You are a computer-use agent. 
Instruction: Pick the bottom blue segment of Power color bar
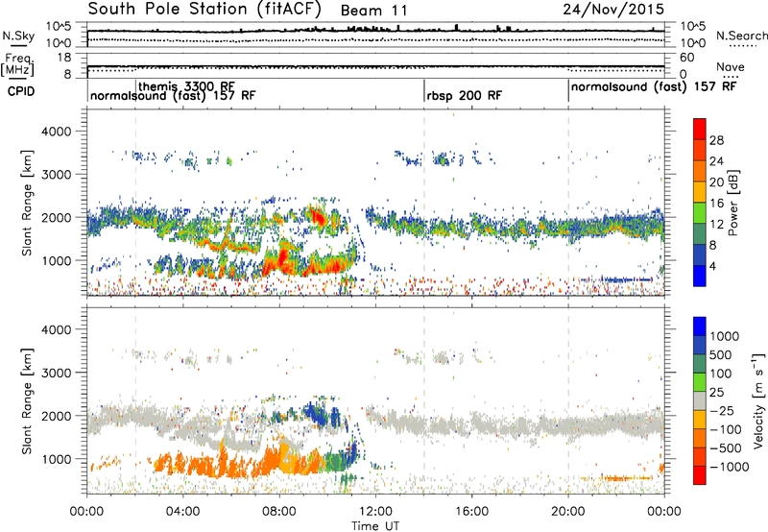(700, 276)
